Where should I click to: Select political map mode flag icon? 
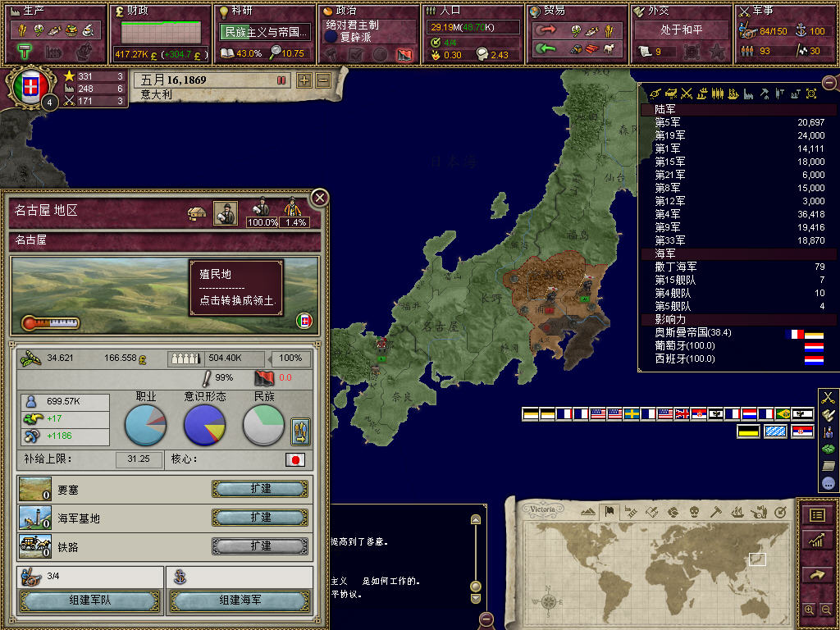click(609, 512)
